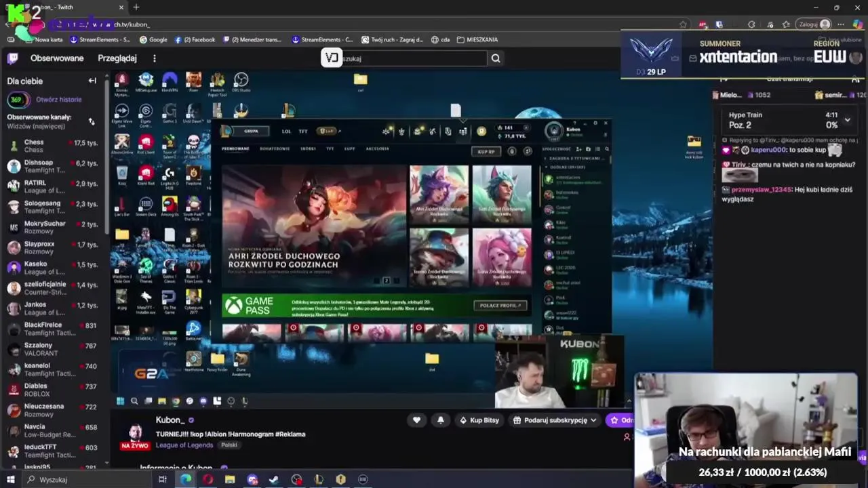
Task: Click POŁĄCZ PROFIL button on Game Pass banner
Action: (x=500, y=306)
